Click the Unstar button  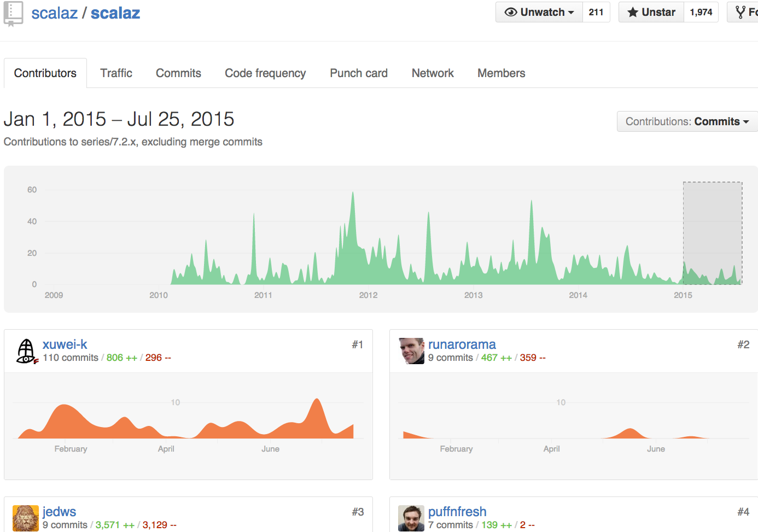[651, 12]
